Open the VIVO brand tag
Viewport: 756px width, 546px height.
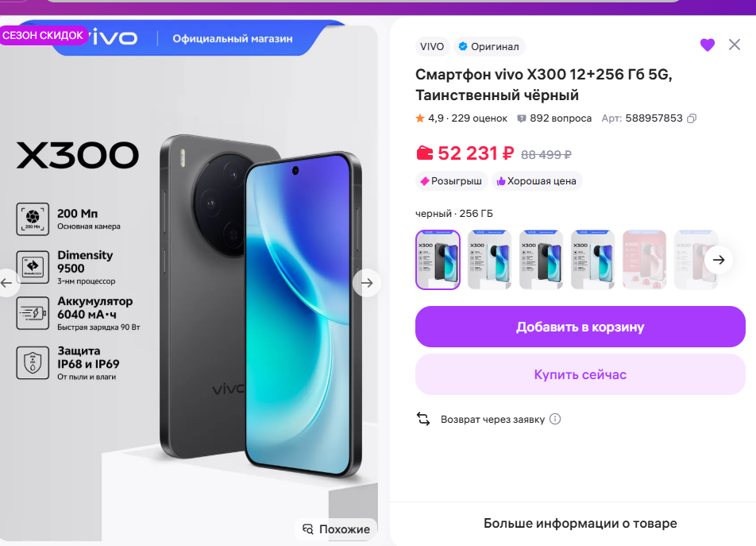[x=432, y=47]
